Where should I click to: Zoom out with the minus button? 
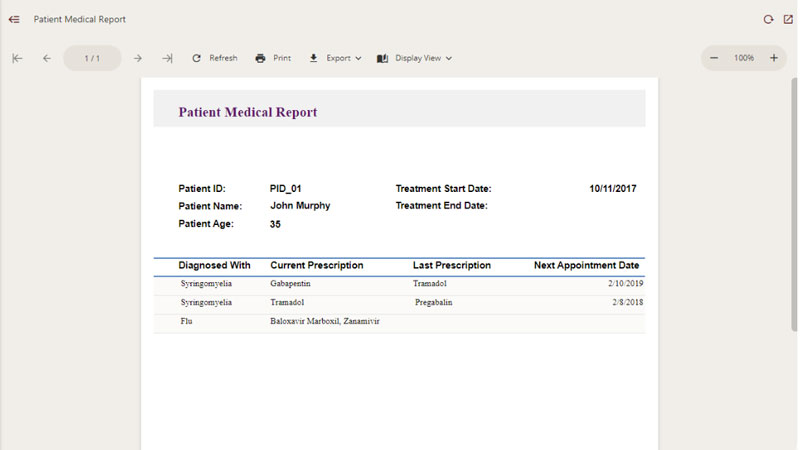click(714, 58)
